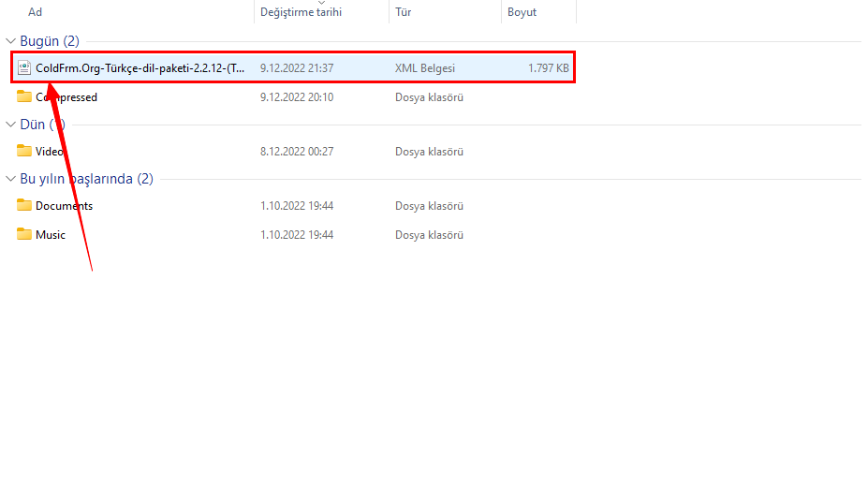Click the 8.12.2022 00:27 date of Videos

point(297,152)
